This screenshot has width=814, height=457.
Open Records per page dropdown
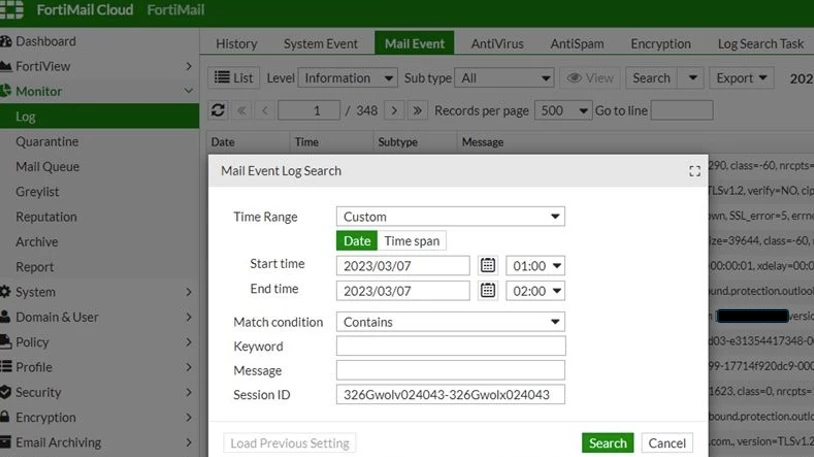(563, 111)
